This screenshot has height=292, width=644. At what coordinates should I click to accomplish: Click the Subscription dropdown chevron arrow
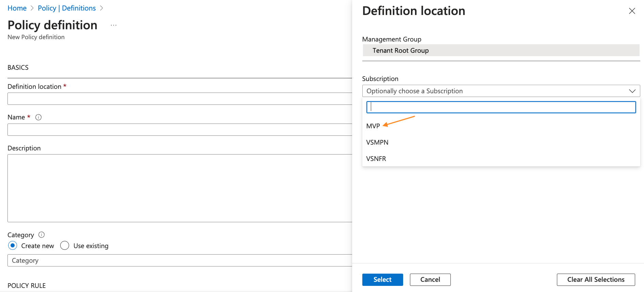(632, 91)
